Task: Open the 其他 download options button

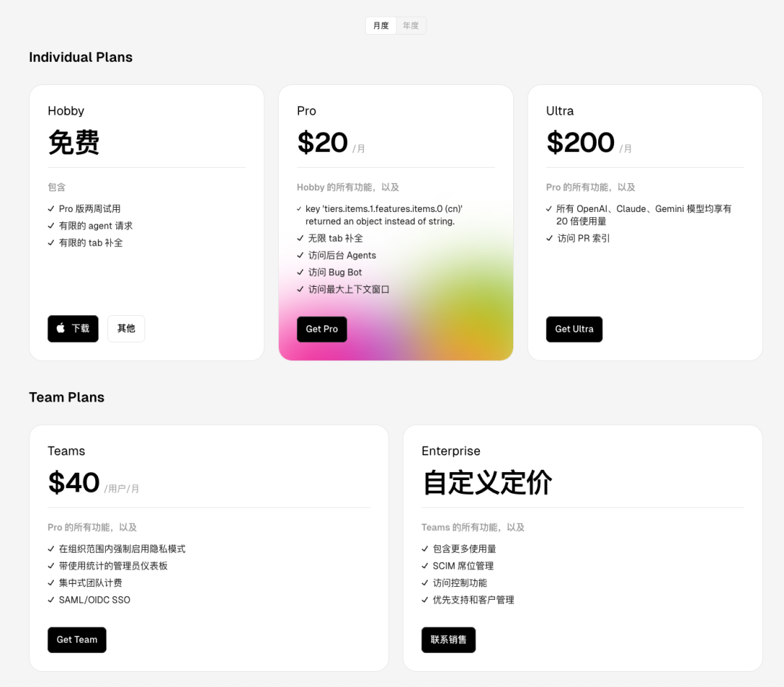Action: [x=126, y=329]
